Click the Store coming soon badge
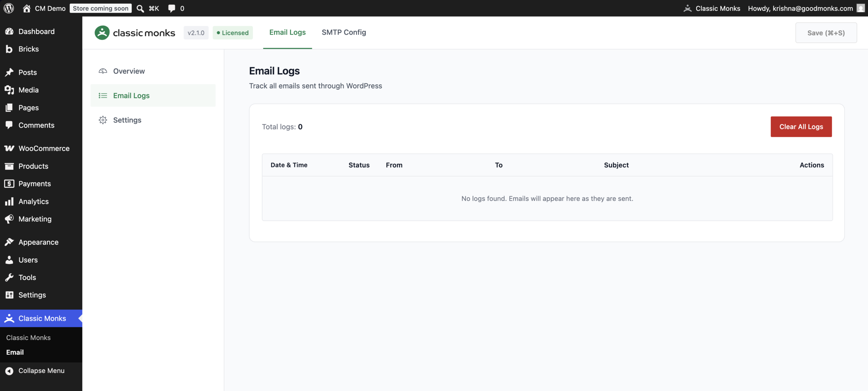Screen dimensions: 868x391 click(101, 8)
